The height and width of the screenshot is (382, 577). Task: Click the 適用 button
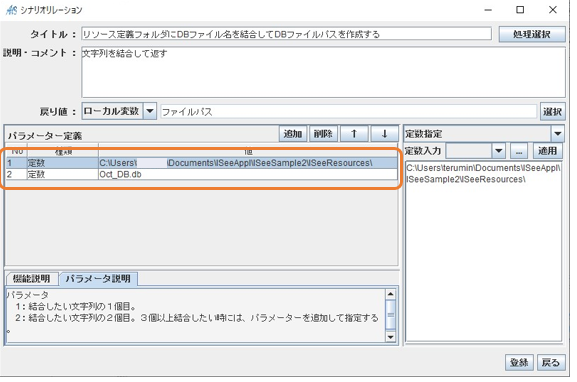548,151
